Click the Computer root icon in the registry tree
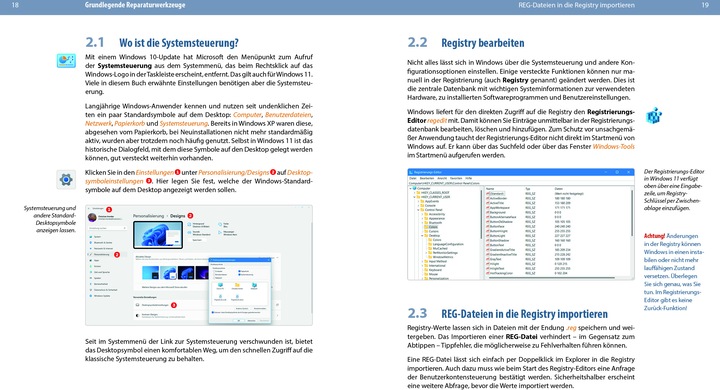 coord(414,188)
